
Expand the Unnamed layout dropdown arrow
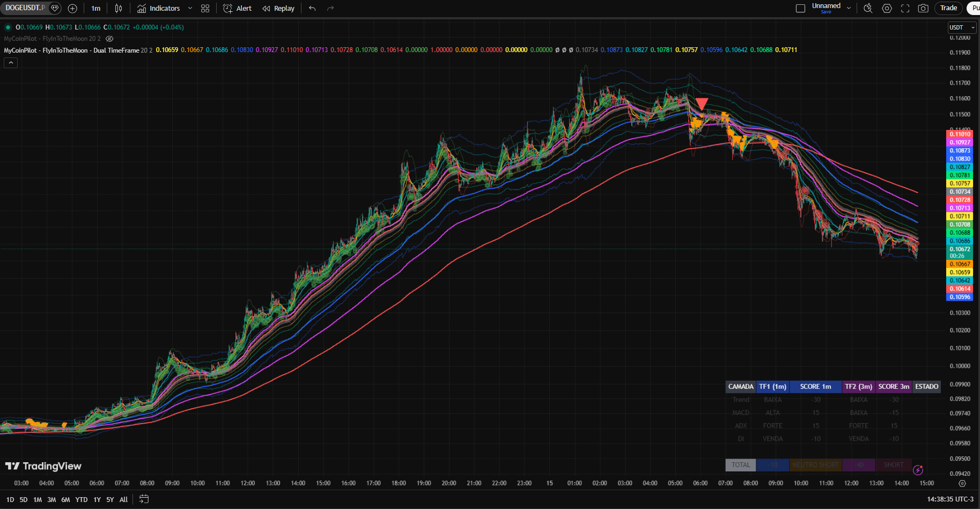pos(849,8)
